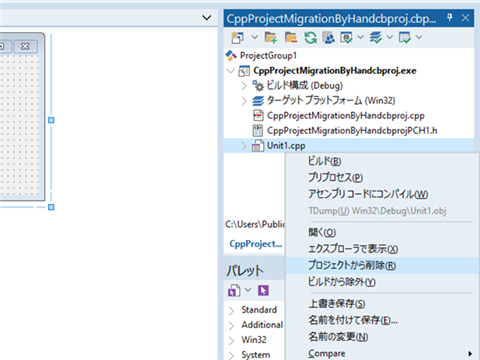The width and height of the screenshot is (480, 360).
Task: Click the palette selection pointer icon
Action: tap(263, 290)
